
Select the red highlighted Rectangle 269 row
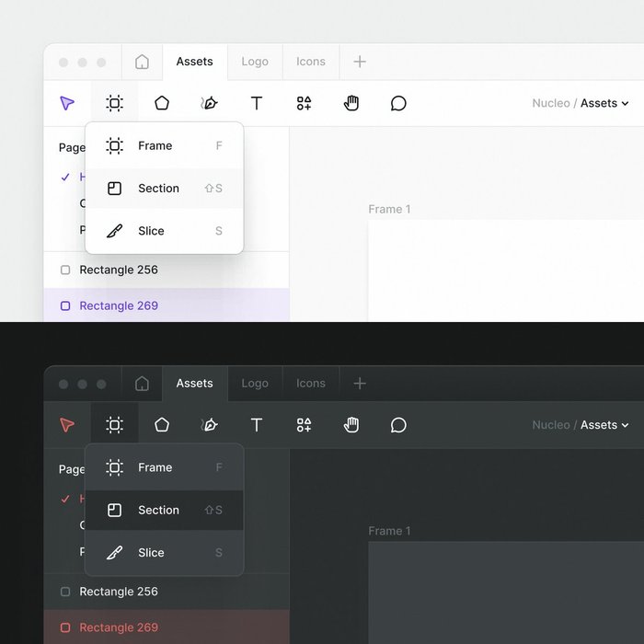pyautogui.click(x=167, y=627)
